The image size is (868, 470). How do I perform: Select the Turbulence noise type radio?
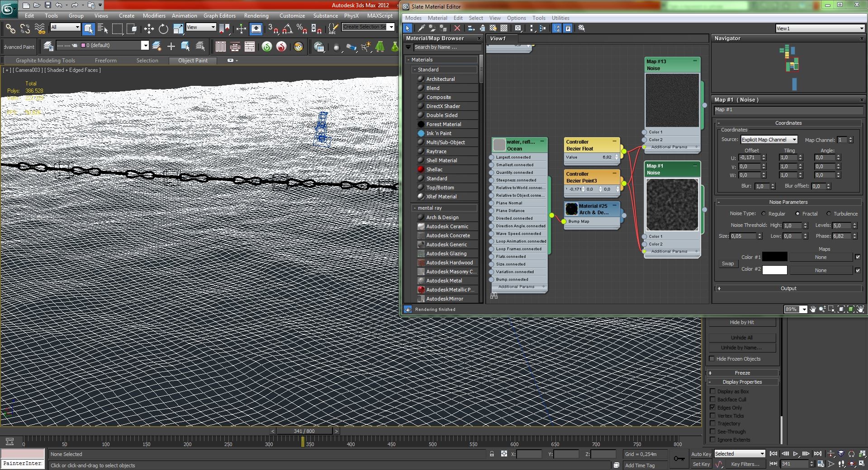point(829,214)
